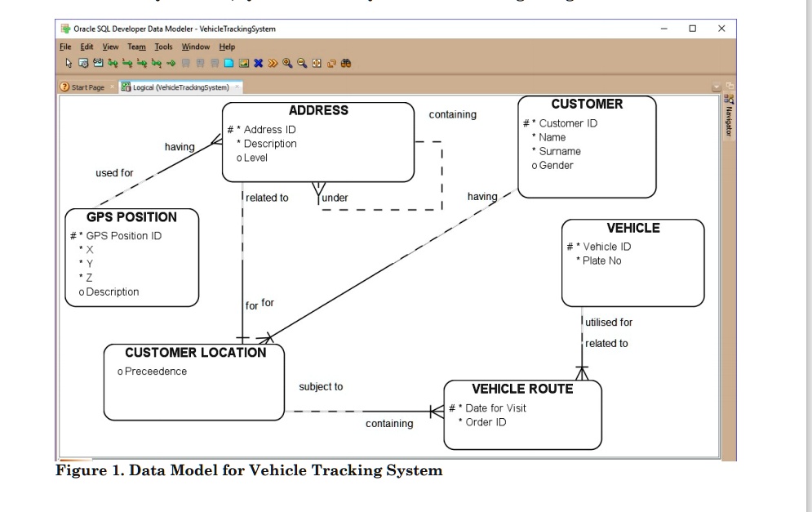Click the Zoom Out magnifier icon

pyautogui.click(x=302, y=63)
